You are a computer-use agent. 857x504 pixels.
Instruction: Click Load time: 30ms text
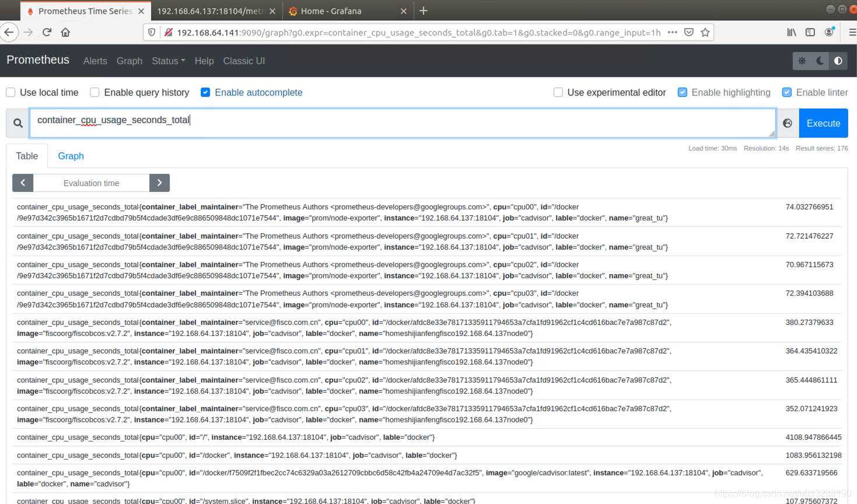(712, 148)
